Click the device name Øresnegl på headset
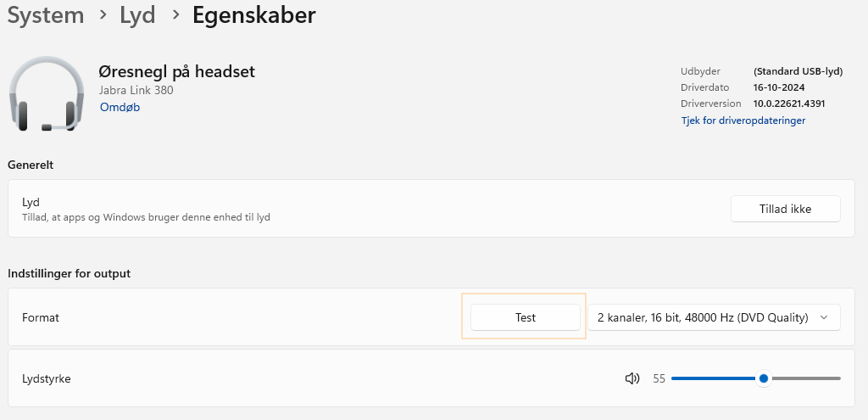This screenshot has width=868, height=420. [177, 72]
